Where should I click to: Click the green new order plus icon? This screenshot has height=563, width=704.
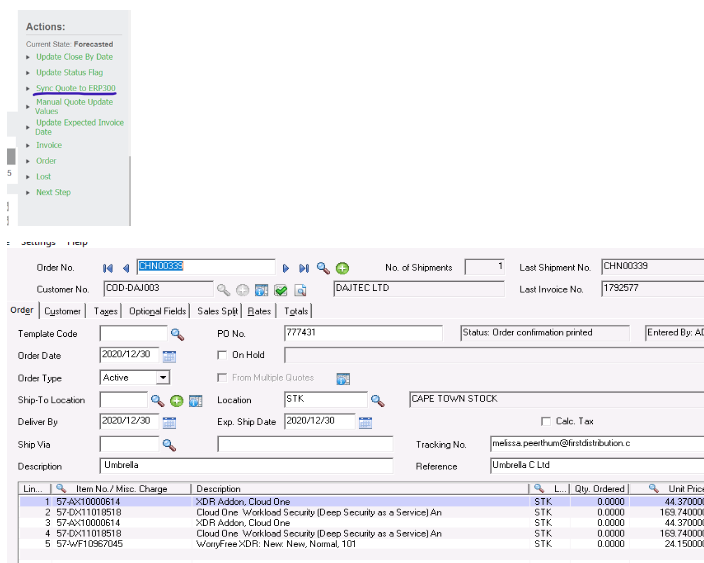(x=342, y=268)
